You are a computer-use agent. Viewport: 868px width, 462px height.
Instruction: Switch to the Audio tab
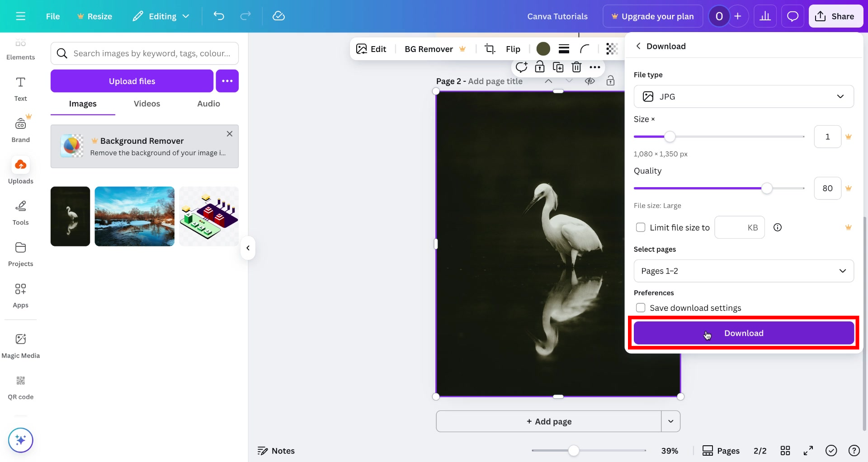(208, 104)
